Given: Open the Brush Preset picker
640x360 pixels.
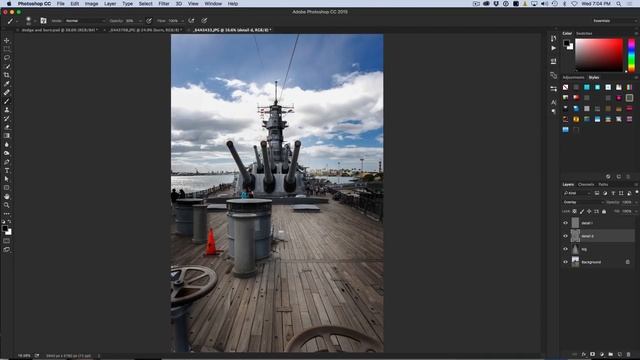Looking at the screenshot, I should coord(30,20).
